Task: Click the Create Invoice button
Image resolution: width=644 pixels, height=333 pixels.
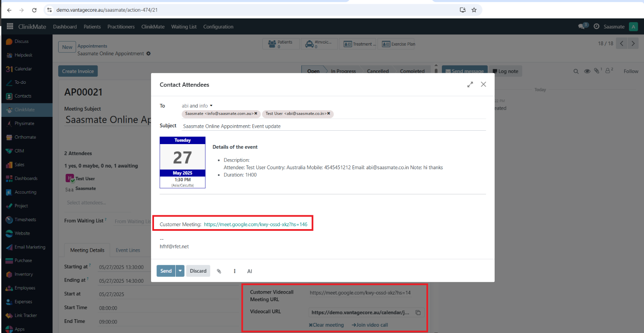Action: (78, 71)
